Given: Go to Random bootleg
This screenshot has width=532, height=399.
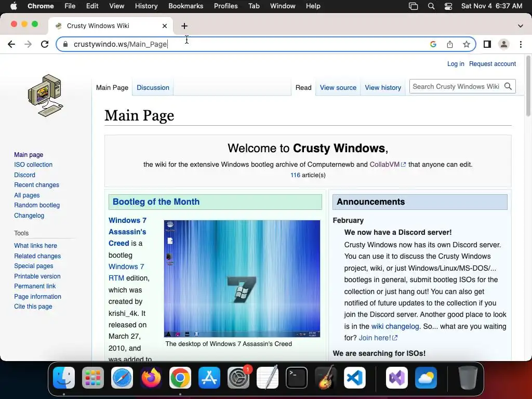Looking at the screenshot, I should pyautogui.click(x=37, y=205).
